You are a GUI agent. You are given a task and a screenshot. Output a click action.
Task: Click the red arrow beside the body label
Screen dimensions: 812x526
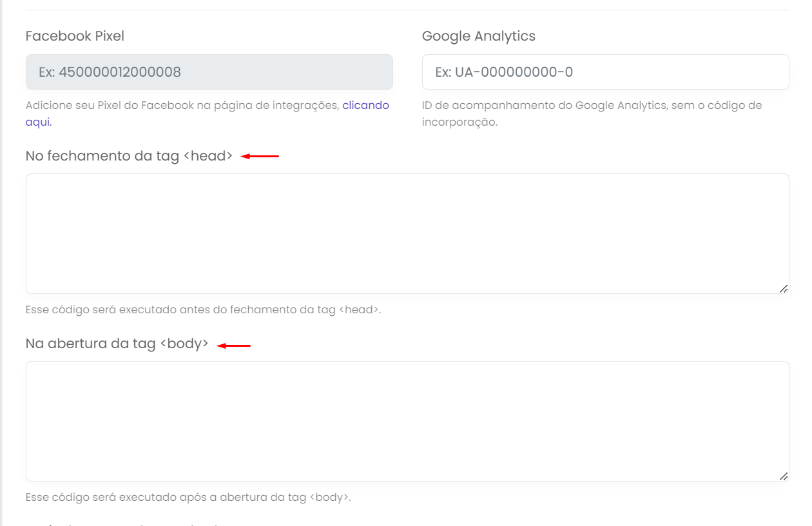233,346
